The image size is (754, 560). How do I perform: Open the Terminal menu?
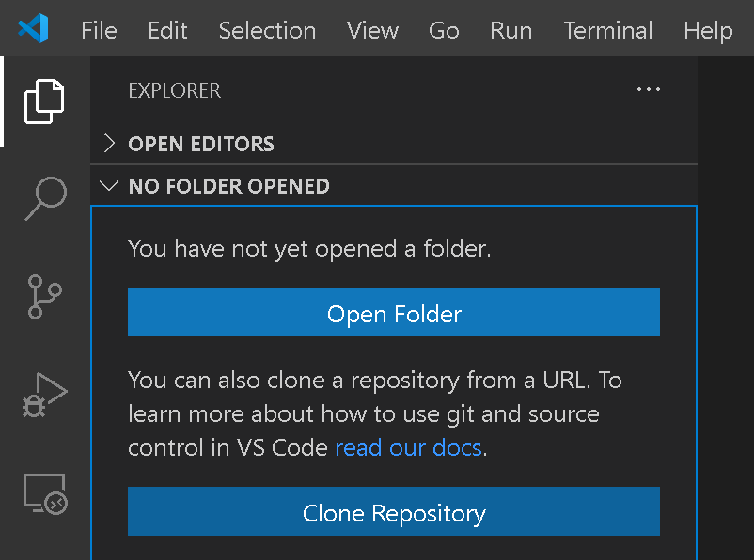[x=608, y=30]
